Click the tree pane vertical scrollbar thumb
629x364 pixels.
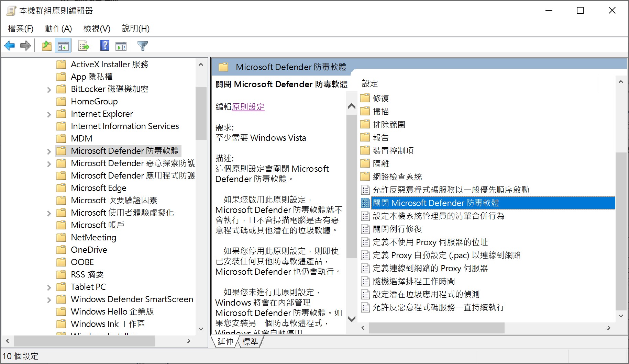201,114
